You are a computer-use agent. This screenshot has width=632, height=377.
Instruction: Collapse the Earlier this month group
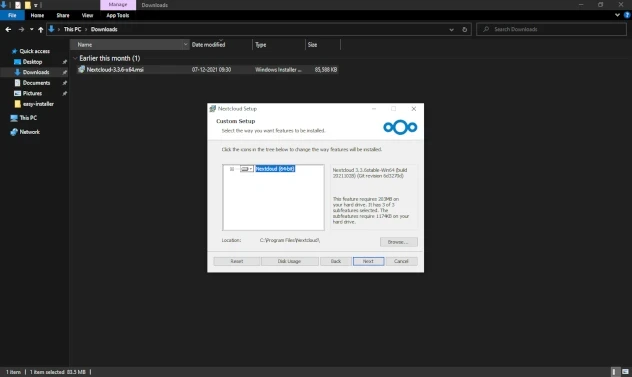(75, 58)
